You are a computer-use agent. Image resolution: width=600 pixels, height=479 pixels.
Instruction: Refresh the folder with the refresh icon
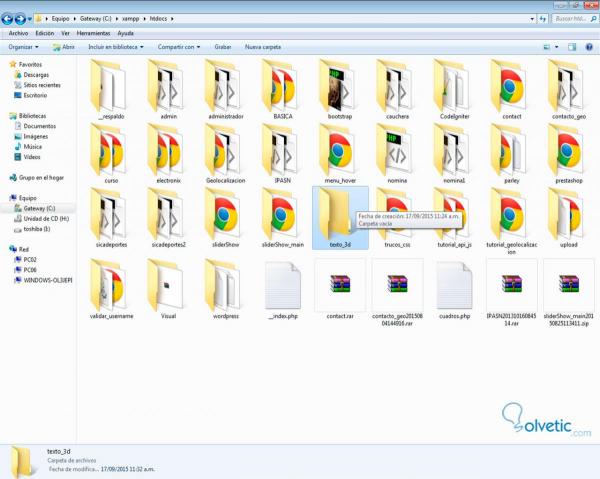(x=543, y=18)
